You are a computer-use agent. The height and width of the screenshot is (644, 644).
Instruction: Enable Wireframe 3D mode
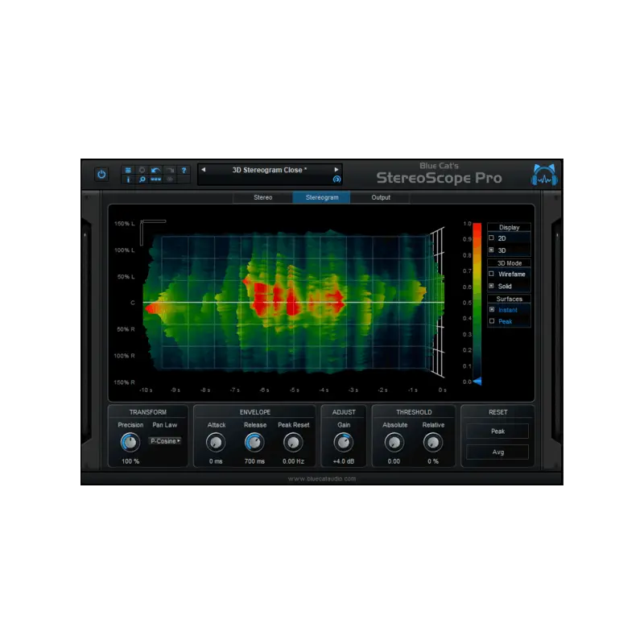coord(492,274)
